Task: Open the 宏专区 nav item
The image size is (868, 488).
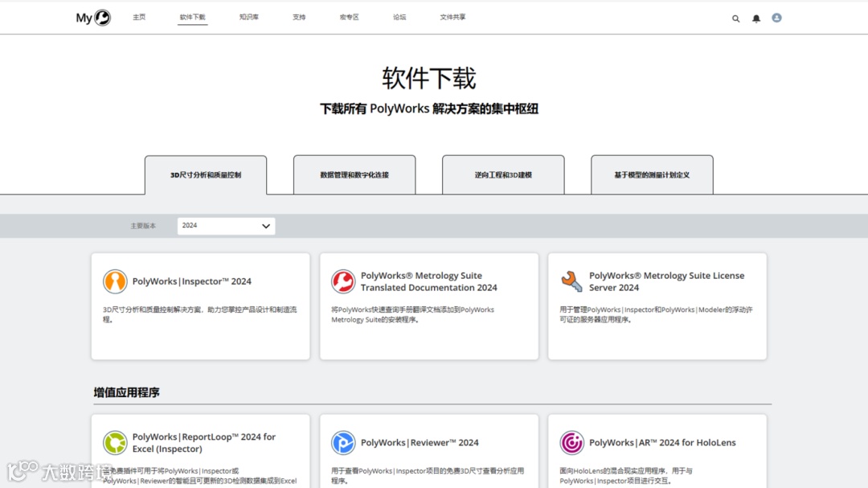Action: [x=350, y=17]
